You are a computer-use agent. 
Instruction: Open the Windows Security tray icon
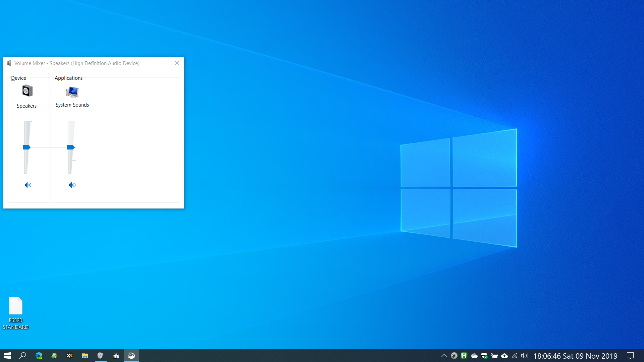pyautogui.click(x=484, y=356)
